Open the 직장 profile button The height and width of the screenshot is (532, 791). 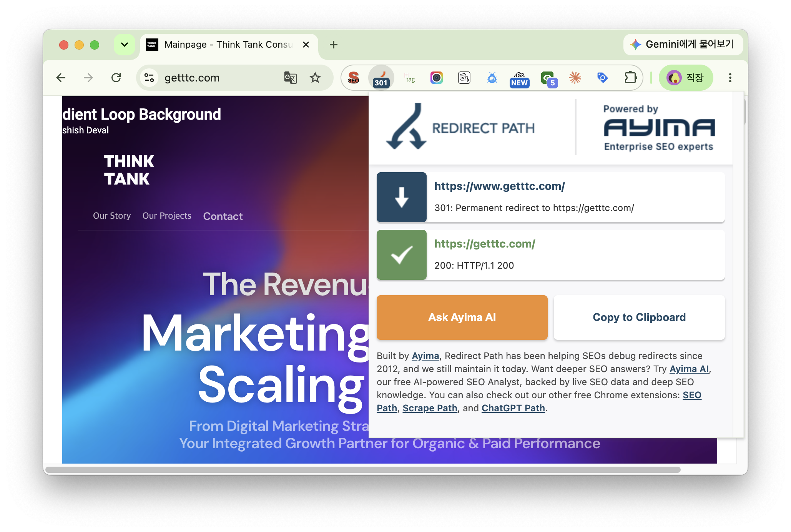(x=686, y=78)
